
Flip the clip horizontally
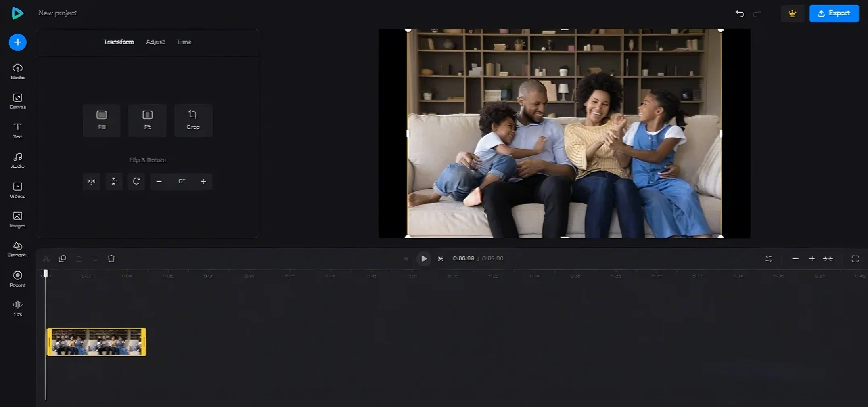coord(91,181)
